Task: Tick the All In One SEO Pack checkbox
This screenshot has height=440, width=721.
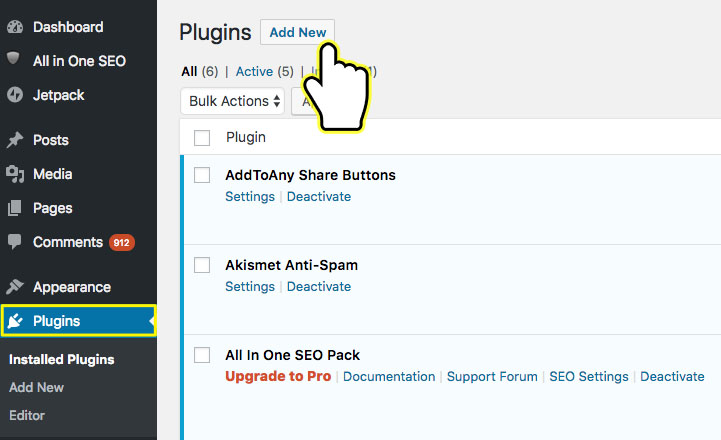Action: [202, 355]
